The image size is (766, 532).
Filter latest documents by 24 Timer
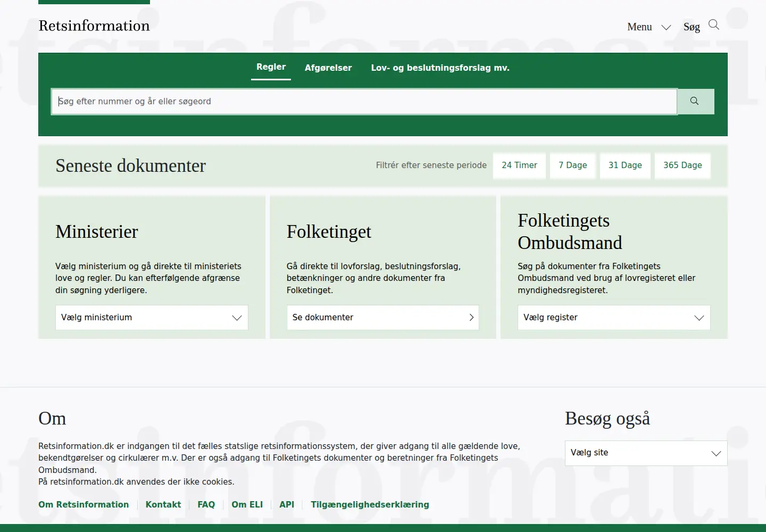pos(519,165)
